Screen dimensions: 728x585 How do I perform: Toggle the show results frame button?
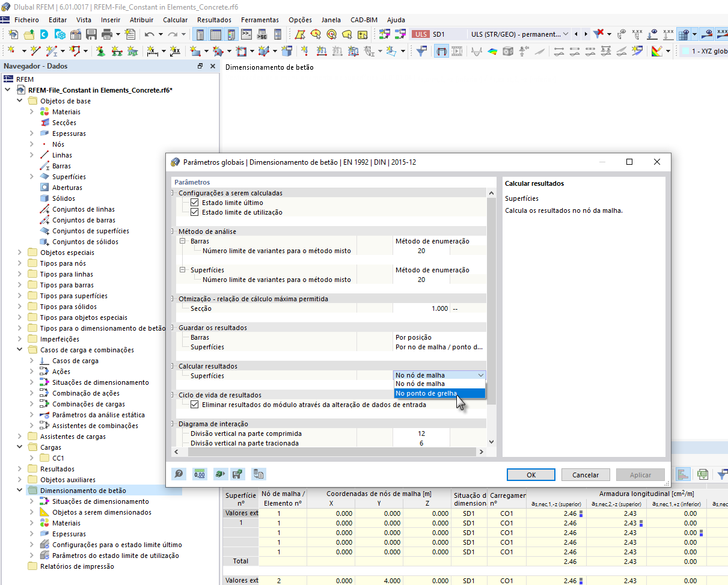[x=441, y=51]
